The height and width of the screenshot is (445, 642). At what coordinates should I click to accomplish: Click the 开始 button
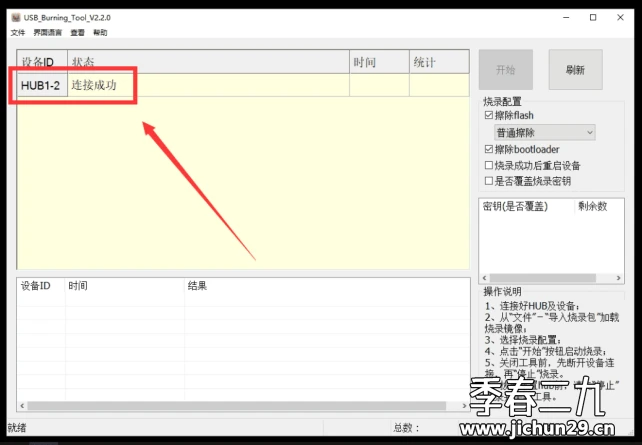(506, 70)
